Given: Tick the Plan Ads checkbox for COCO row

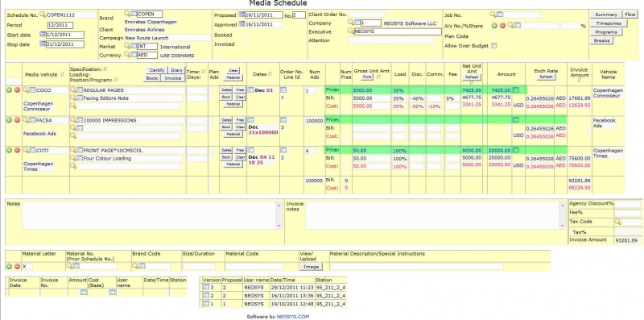Looking at the screenshot, I should click(x=211, y=90).
